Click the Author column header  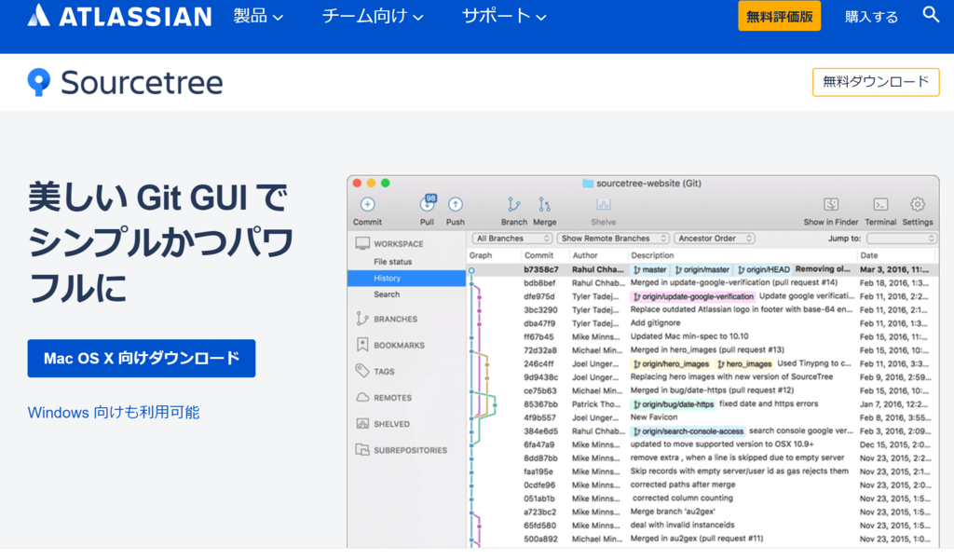pos(585,255)
